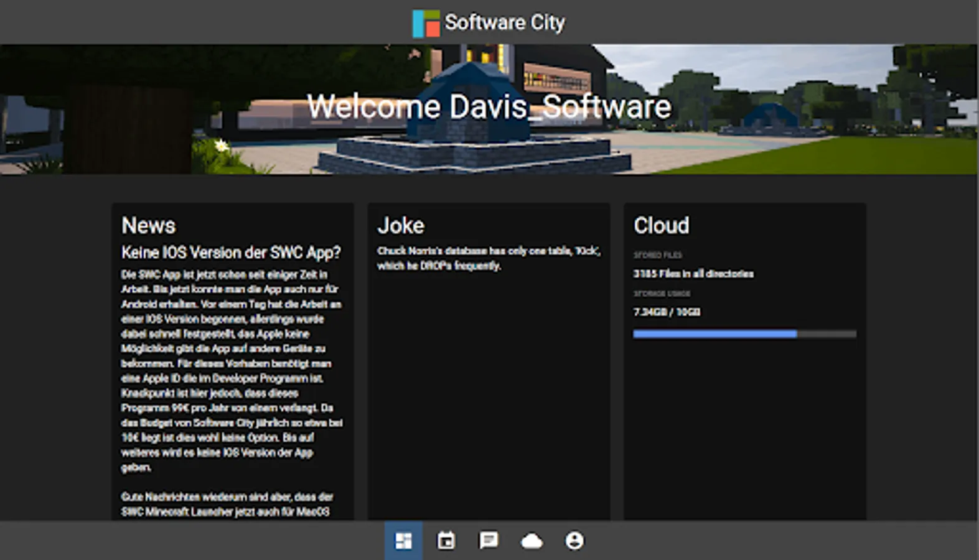Select the "7.24GB / 10GB" value
This screenshot has width=979, height=560.
(667, 312)
